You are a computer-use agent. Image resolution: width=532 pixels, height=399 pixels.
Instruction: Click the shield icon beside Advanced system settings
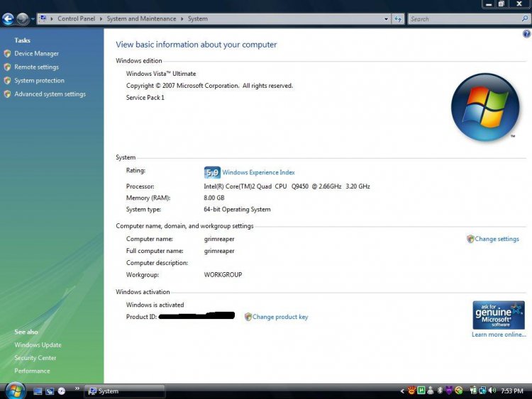(x=8, y=94)
